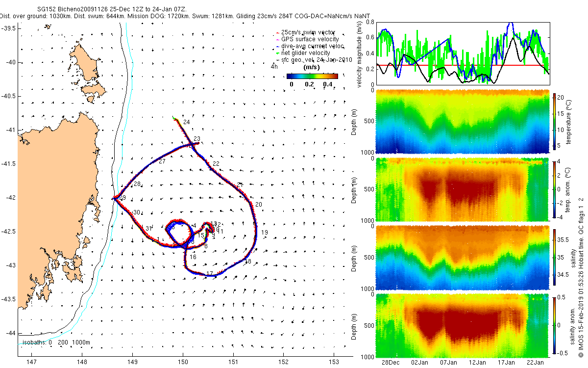The width and height of the screenshot is (588, 368).
Task: Click day 17 marker at the southern track
Action: tap(210, 273)
